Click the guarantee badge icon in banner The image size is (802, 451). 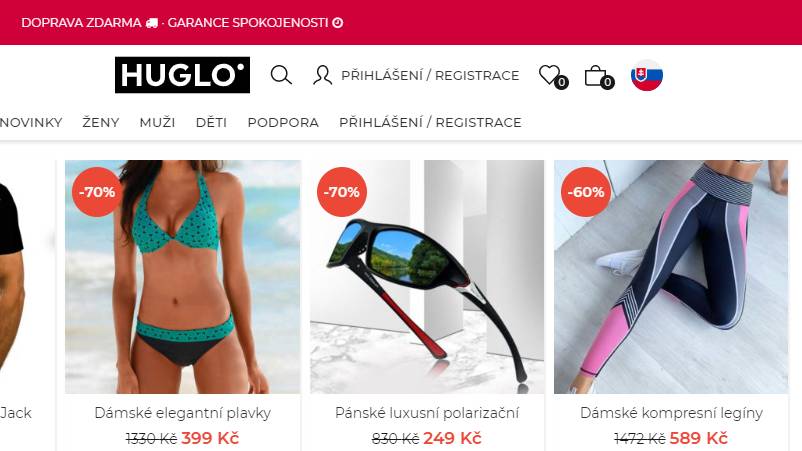338,23
